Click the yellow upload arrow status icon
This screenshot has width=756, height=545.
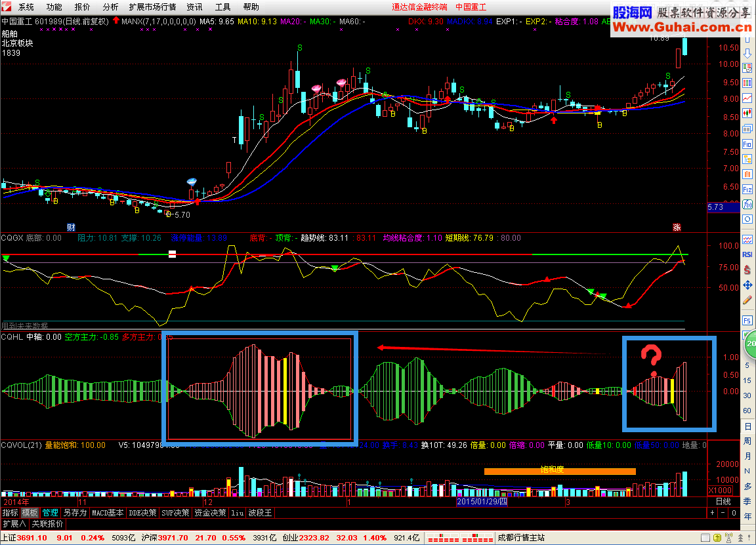(717, 538)
